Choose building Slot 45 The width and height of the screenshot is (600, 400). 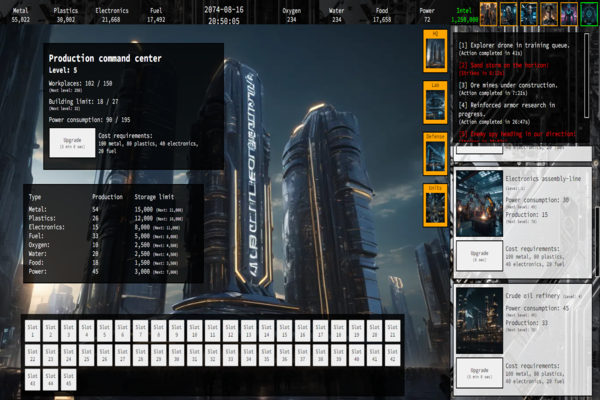68,378
